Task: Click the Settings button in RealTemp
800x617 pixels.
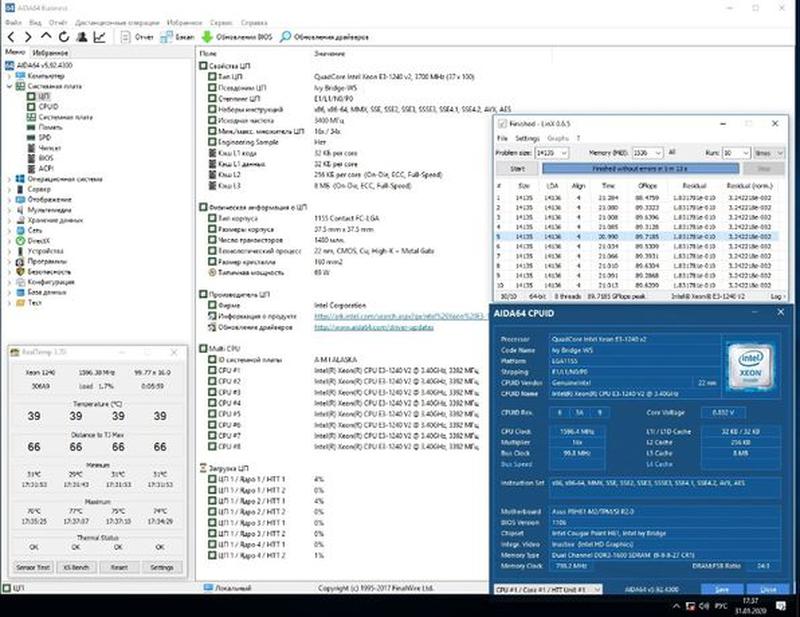Action: pos(162,567)
